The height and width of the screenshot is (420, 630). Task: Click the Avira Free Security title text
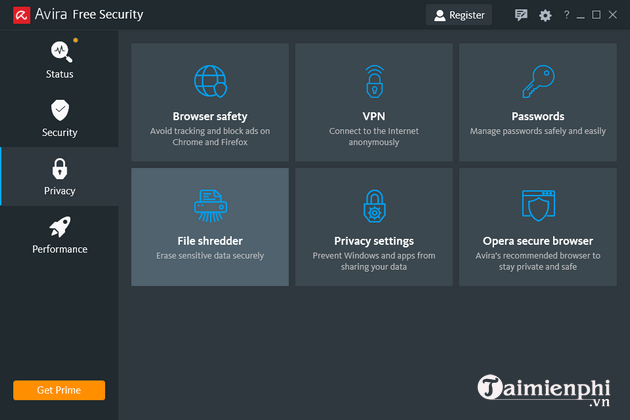point(89,14)
